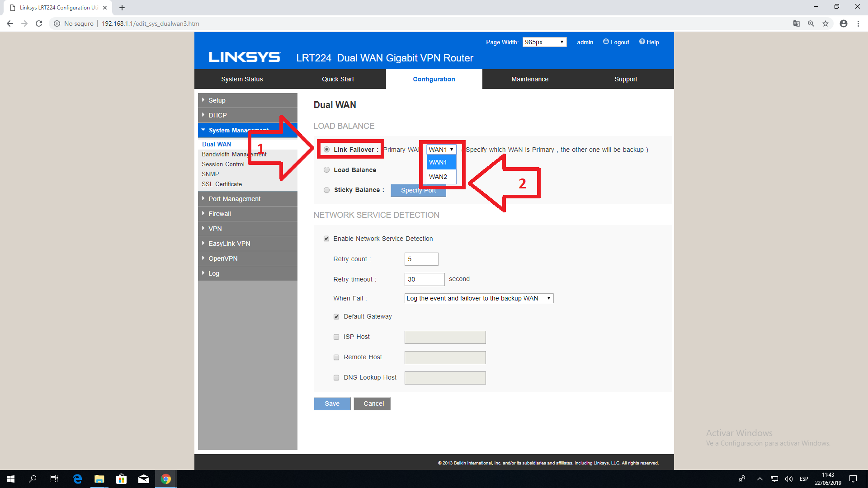Open Chrome three-dot menu
The width and height of the screenshot is (868, 488).
pyautogui.click(x=858, y=23)
